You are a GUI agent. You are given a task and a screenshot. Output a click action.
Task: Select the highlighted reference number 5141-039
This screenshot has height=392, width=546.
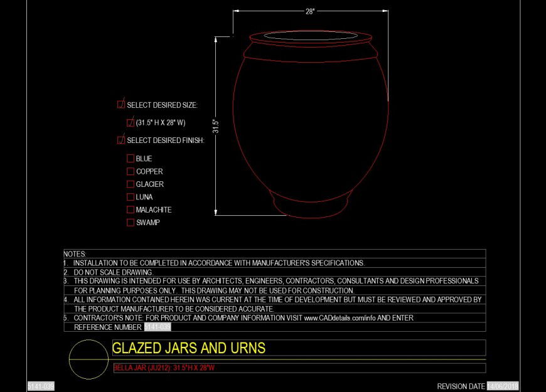pyautogui.click(x=158, y=327)
